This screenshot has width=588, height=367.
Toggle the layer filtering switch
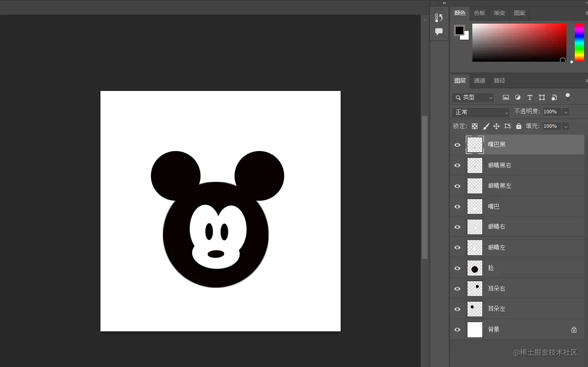(x=567, y=97)
